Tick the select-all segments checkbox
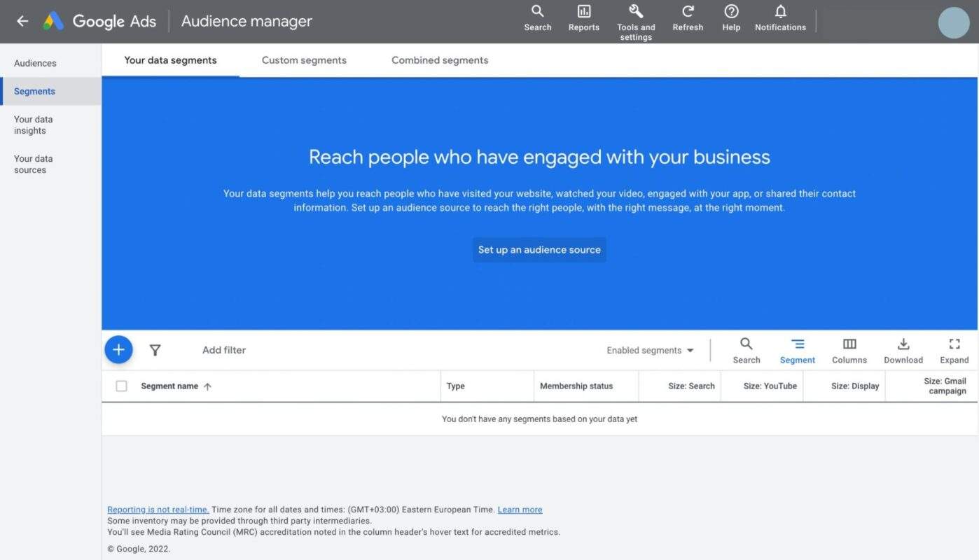This screenshot has width=979, height=560. pos(121,386)
